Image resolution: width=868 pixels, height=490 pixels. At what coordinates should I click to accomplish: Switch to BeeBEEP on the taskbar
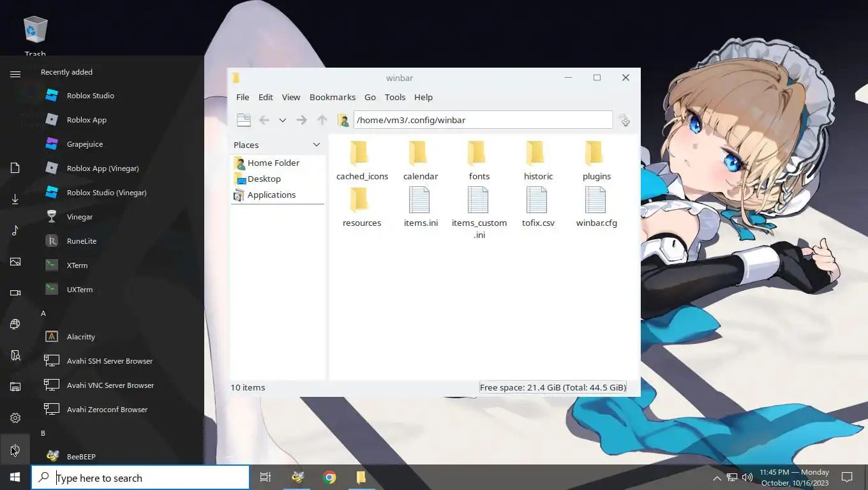(297, 477)
